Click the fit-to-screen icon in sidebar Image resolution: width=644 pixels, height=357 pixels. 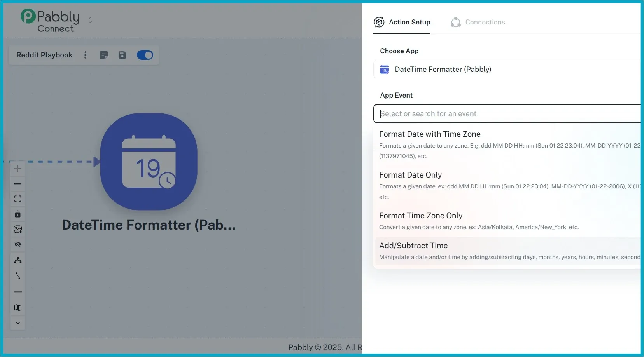18,199
